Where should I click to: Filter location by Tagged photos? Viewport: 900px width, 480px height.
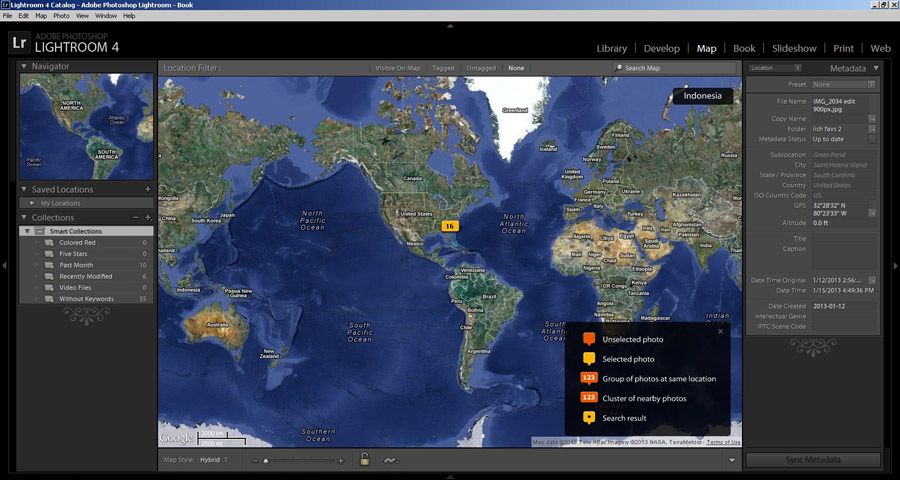(x=443, y=68)
